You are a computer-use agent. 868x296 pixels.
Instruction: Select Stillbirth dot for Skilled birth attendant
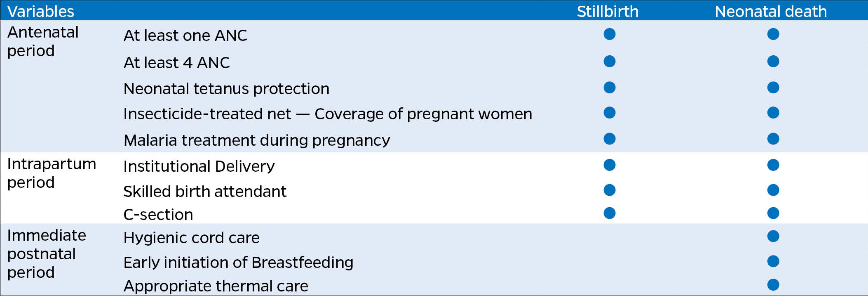click(x=609, y=190)
